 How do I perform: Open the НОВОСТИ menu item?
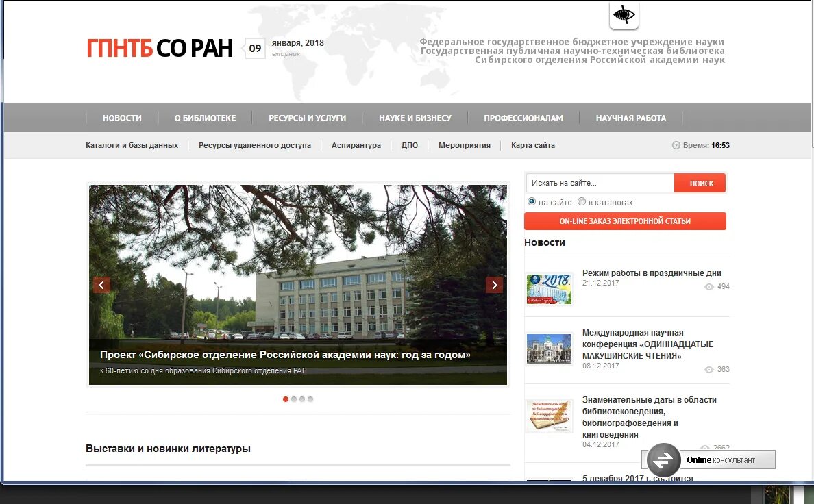click(x=121, y=117)
